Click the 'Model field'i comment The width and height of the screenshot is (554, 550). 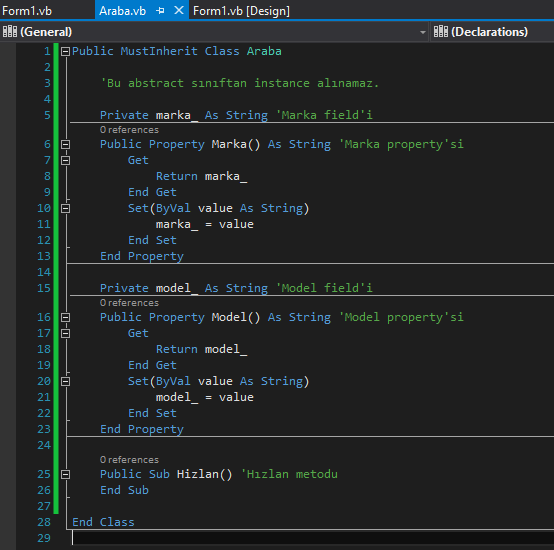point(324,288)
